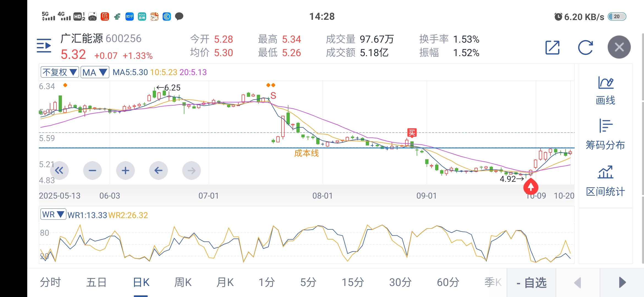Jump to earliest with double-left arrow
644x297 pixels.
pyautogui.click(x=59, y=170)
